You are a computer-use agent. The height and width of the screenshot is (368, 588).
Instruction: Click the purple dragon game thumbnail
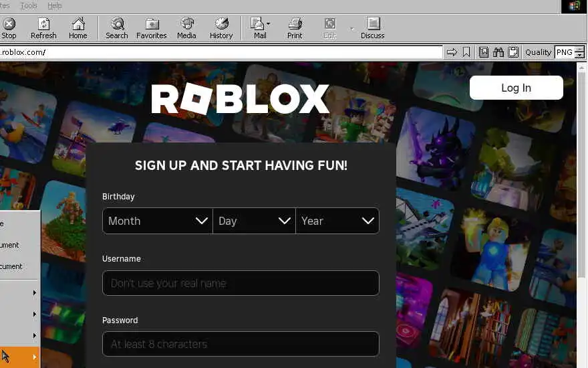[436, 149]
